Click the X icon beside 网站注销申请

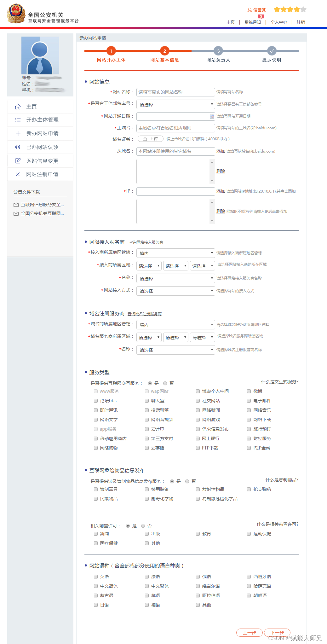tap(18, 174)
